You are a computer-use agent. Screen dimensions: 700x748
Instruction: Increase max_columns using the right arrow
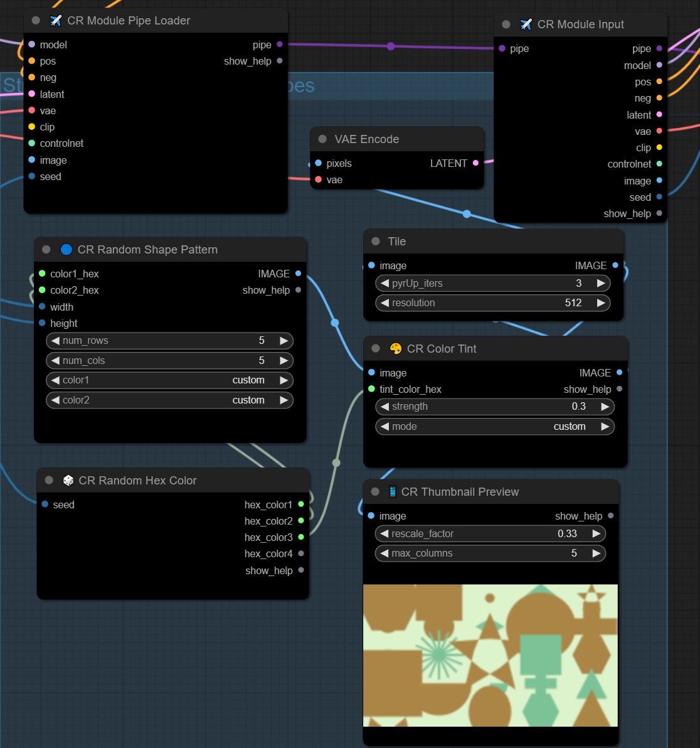click(x=596, y=553)
